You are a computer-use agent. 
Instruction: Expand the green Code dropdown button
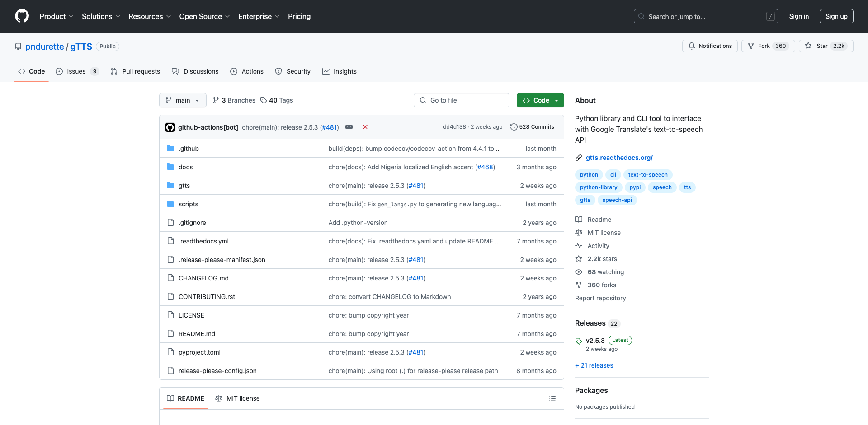[x=540, y=100]
